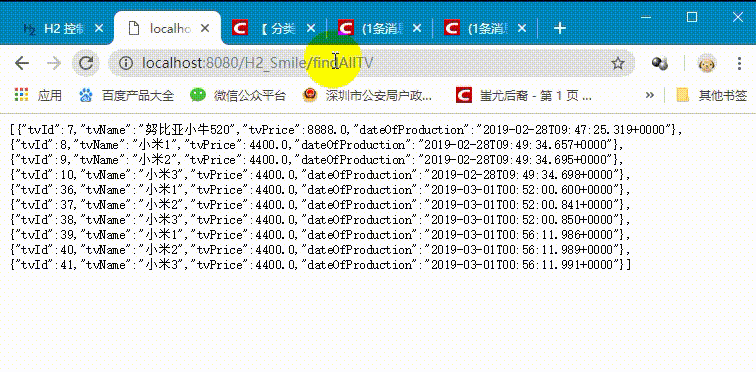
Task: Close the localhost tab
Action: tap(205, 29)
